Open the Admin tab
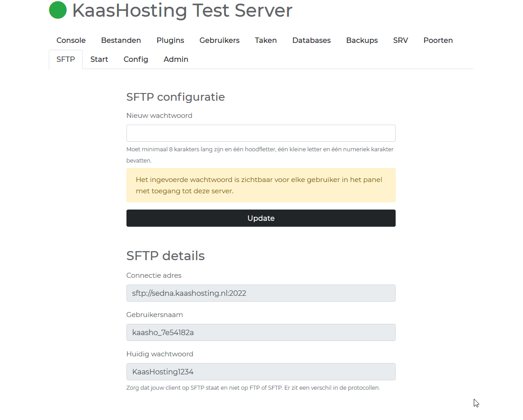523x420 pixels. [176, 59]
